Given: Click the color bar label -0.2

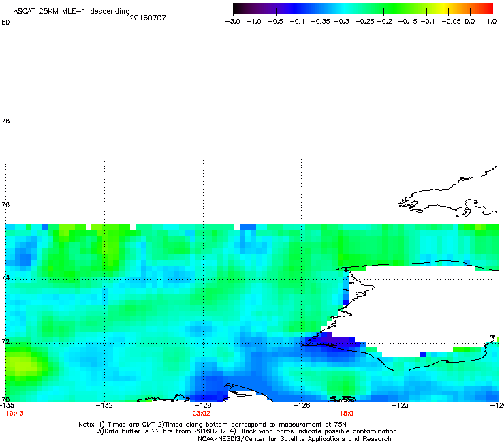Looking at the screenshot, I should coord(384,22).
